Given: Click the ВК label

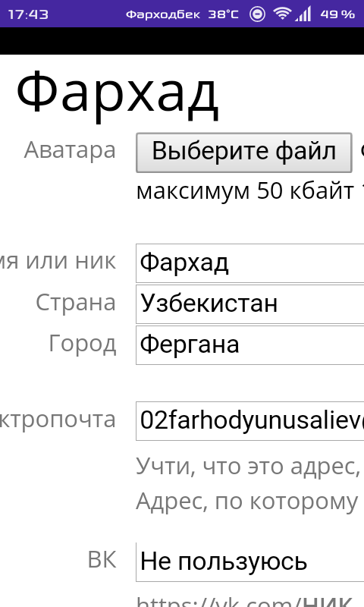Looking at the screenshot, I should [102, 560].
